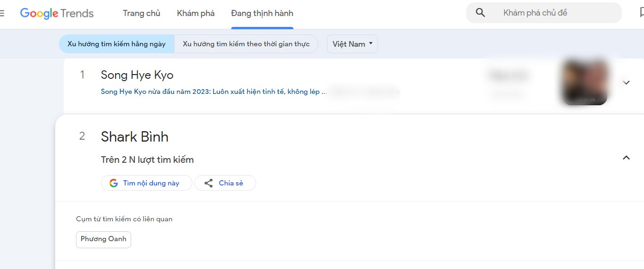Open the Song Hye Kyo news article link
Image resolution: width=644 pixels, height=269 pixels.
click(214, 92)
